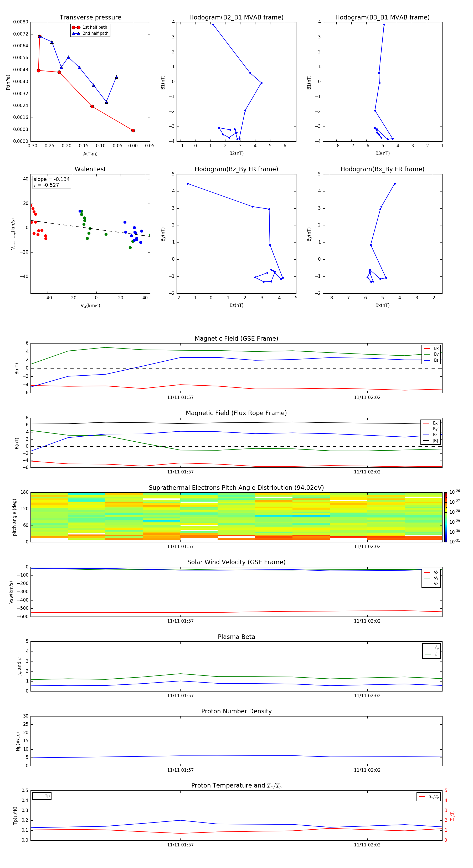Click the Tp legend in temperature plot

click(x=42, y=796)
